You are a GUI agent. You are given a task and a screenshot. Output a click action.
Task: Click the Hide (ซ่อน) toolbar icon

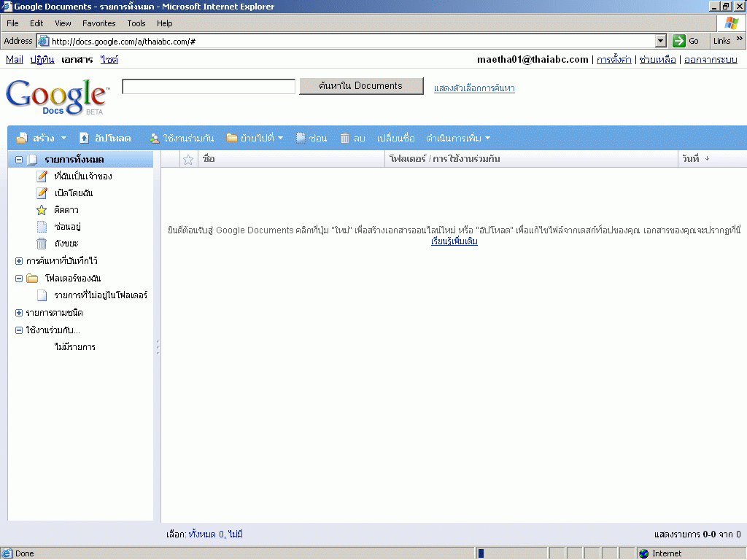pos(301,138)
